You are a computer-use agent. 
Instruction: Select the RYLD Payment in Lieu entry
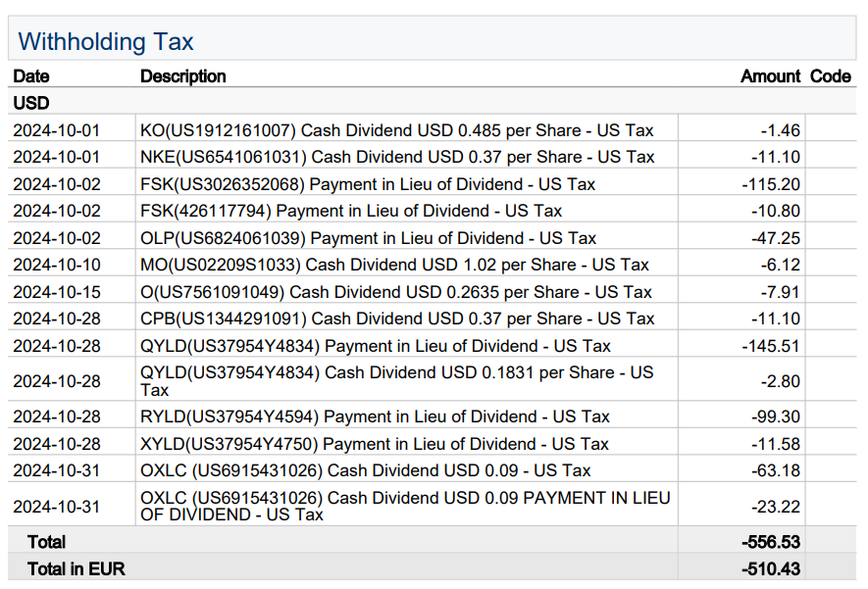(375, 417)
